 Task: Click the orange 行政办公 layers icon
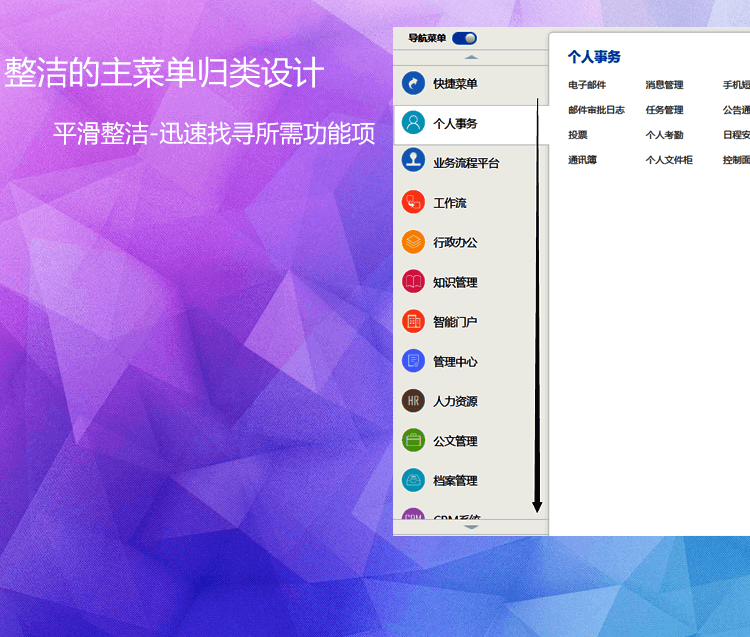(413, 242)
